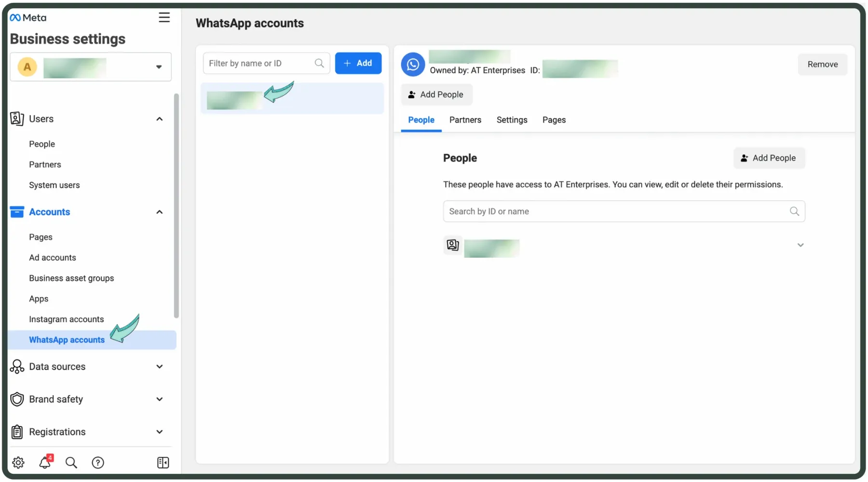This screenshot has width=868, height=482.
Task: Click the person icon beside listed user
Action: pos(453,245)
